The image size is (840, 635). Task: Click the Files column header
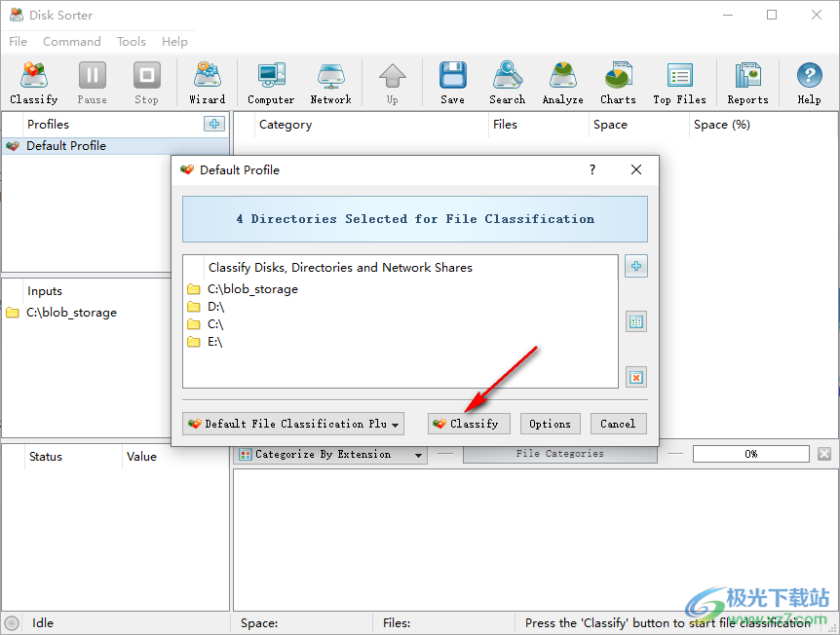538,125
